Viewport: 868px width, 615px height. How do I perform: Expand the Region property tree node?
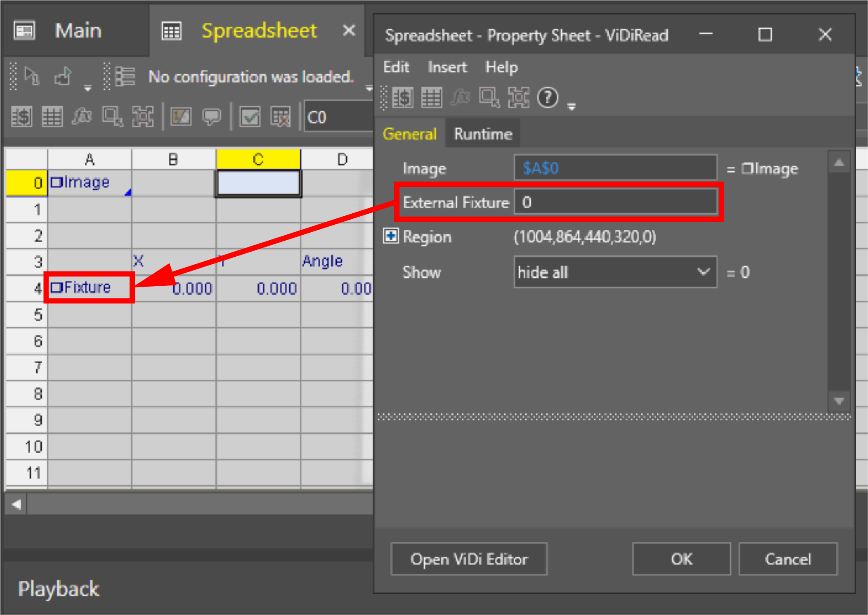[390, 236]
